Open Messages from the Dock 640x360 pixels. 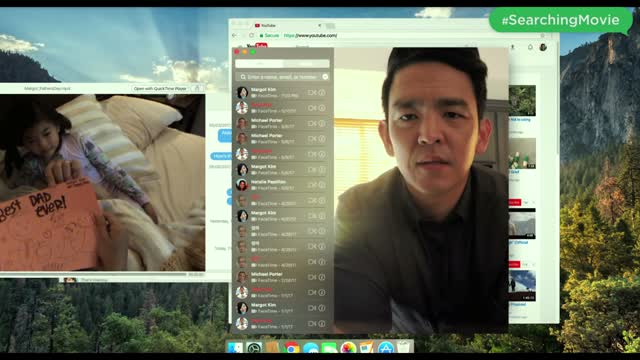[x=329, y=348]
